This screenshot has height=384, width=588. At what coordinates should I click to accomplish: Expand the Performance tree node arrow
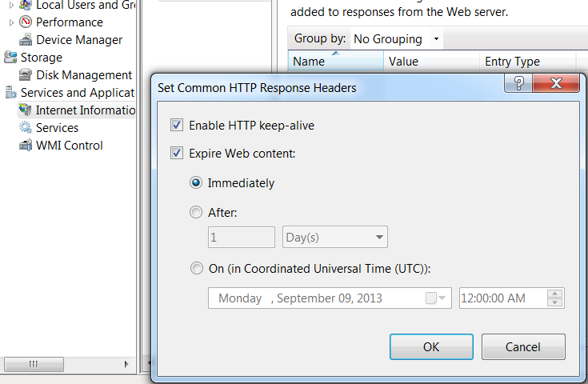click(11, 22)
